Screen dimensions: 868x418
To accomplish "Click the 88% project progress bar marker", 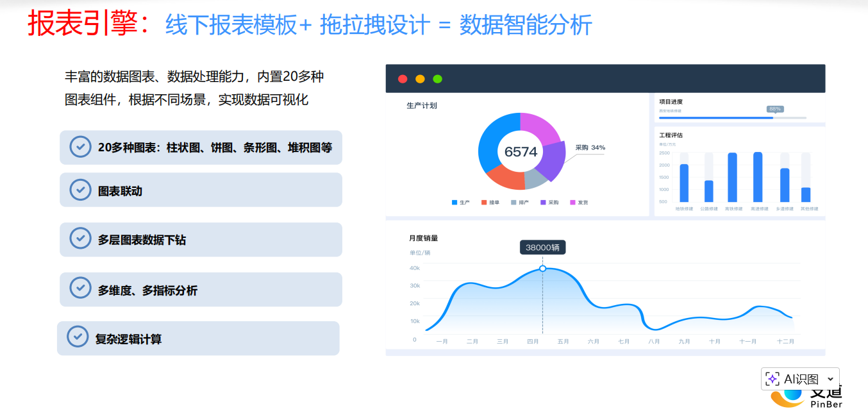I will pyautogui.click(x=774, y=109).
